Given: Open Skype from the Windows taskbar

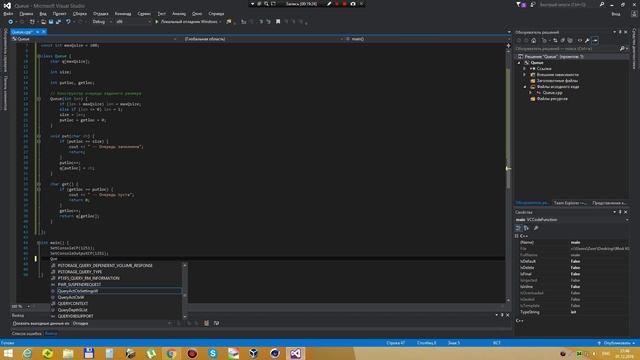Looking at the screenshot, I should [213, 353].
